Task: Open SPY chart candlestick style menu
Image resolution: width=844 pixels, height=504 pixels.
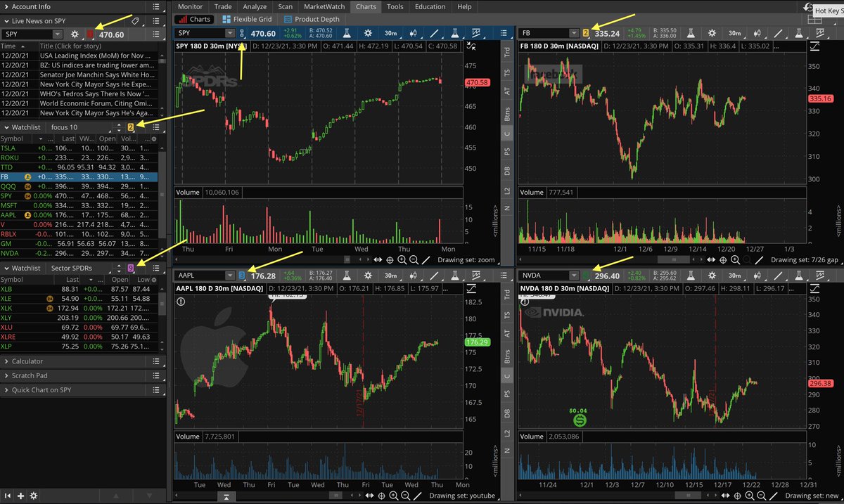Action: (413, 33)
